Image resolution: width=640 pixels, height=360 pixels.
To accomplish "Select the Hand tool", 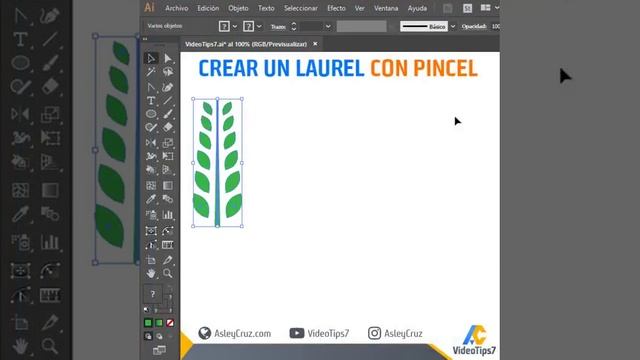I will [x=151, y=273].
